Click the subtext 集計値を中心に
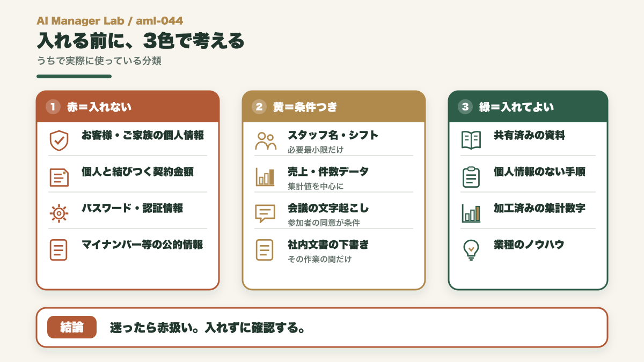Screen dimensions: 644x362 [316, 186]
